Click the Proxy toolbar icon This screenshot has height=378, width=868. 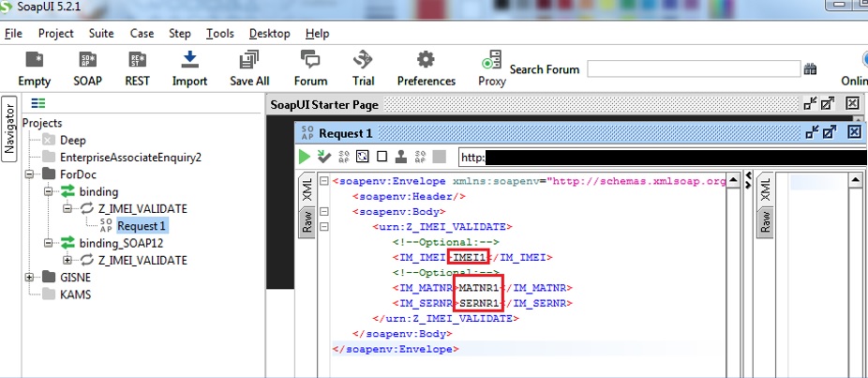(x=491, y=61)
